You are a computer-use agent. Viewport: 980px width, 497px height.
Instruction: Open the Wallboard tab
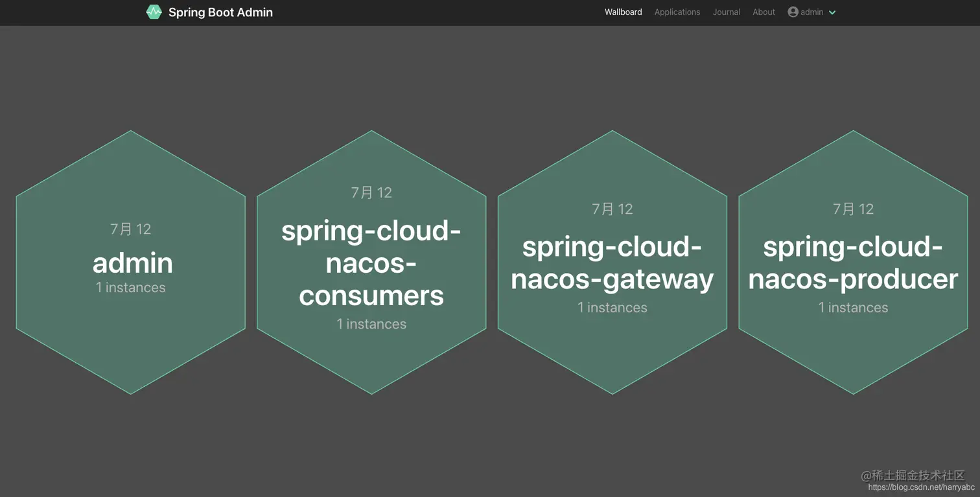pos(624,12)
